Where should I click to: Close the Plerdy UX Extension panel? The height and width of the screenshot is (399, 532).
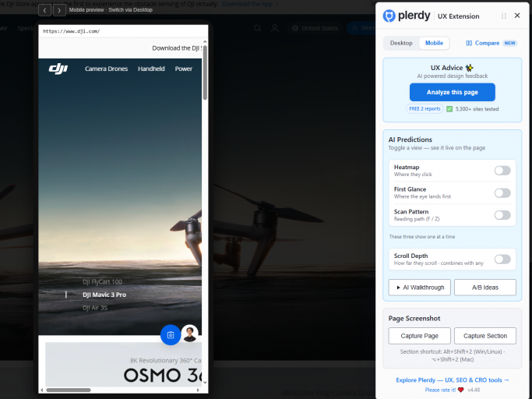[x=517, y=16]
